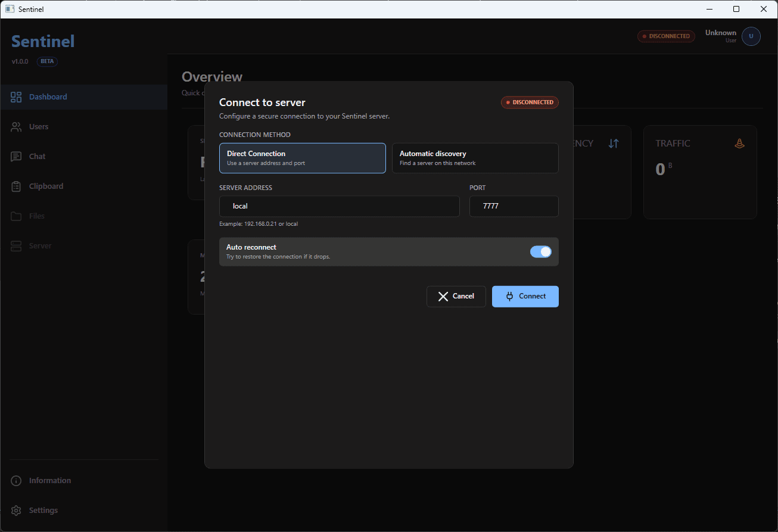The width and height of the screenshot is (778, 532).
Task: Click the Traffic card cone icon
Action: click(x=739, y=144)
